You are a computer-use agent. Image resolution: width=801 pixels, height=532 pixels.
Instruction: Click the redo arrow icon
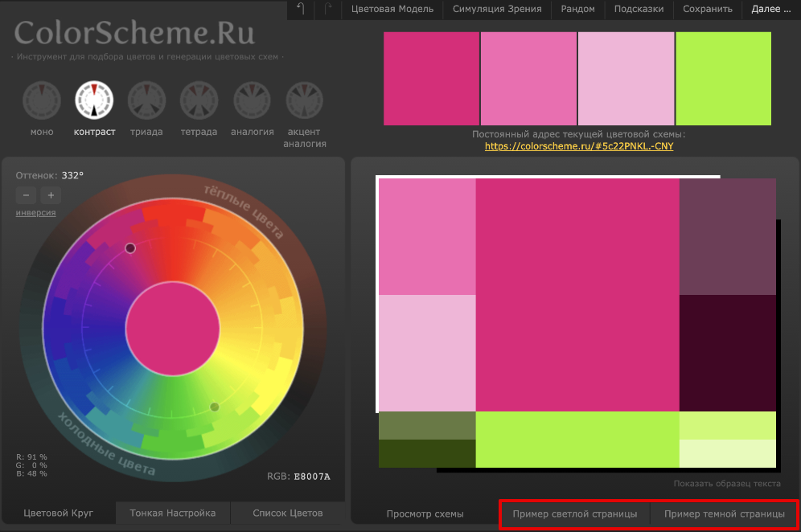click(327, 10)
